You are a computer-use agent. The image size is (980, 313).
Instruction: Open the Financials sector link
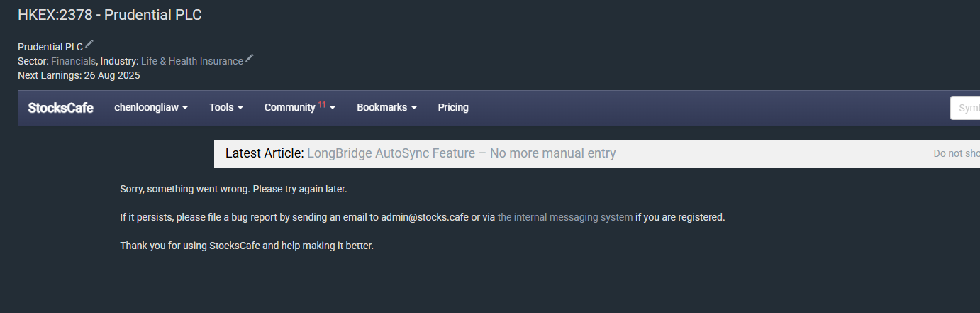point(73,61)
